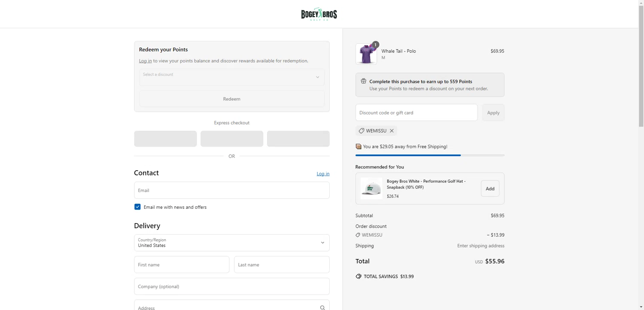Click the Log in link beside Contact
644x310 pixels.
(323, 174)
